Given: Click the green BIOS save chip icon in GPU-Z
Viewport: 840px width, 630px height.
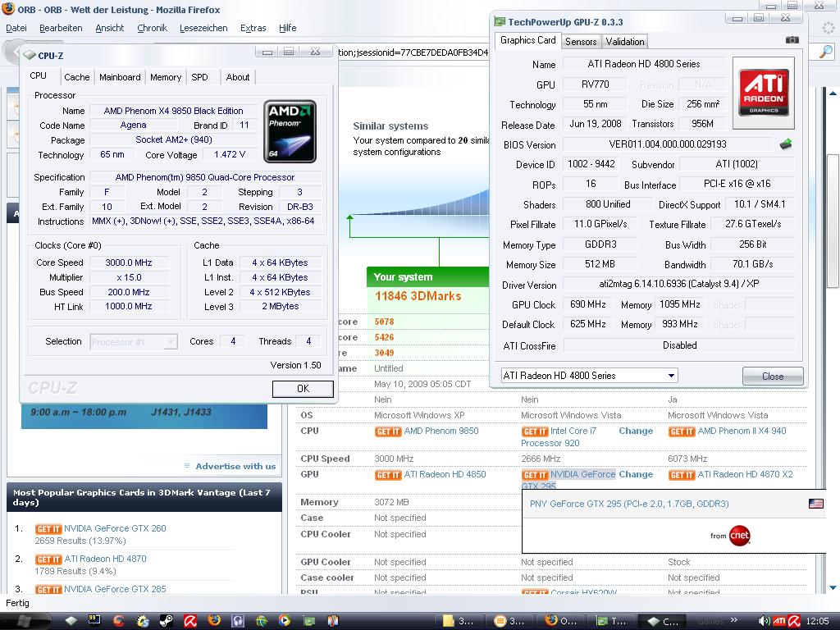Looking at the screenshot, I should coord(785,144).
